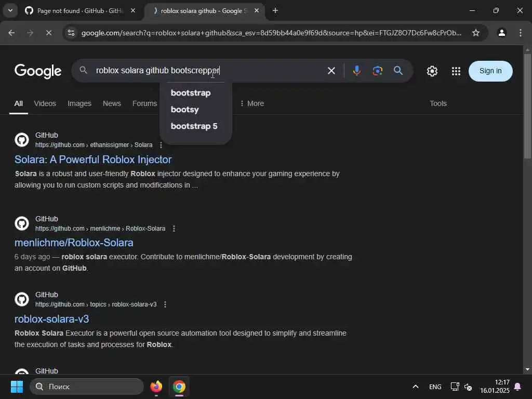Click the Google logo
The width and height of the screenshot is (532, 399).
coord(38,71)
